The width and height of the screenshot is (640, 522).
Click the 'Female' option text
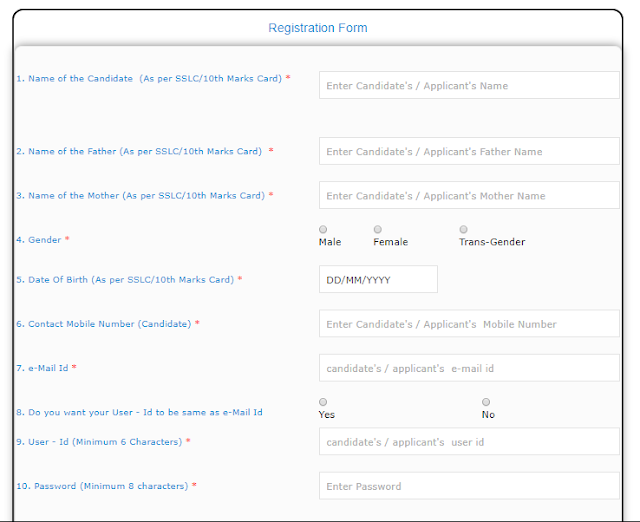[391, 242]
